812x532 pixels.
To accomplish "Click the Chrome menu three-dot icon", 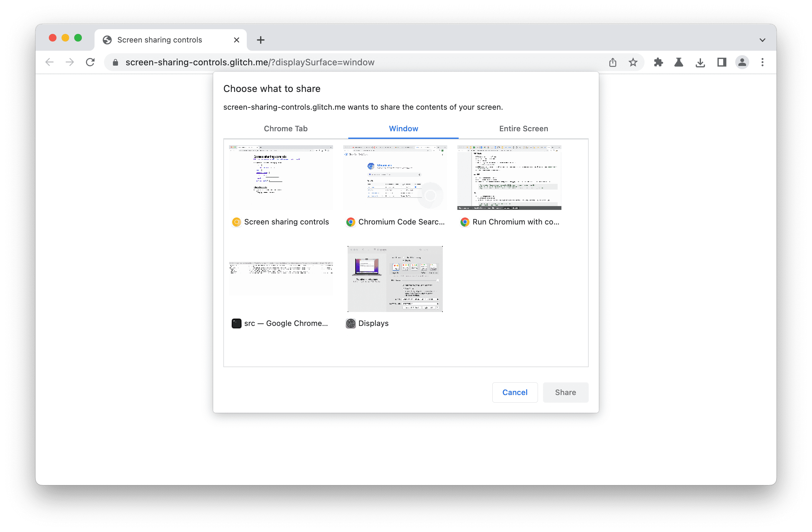I will pyautogui.click(x=762, y=62).
